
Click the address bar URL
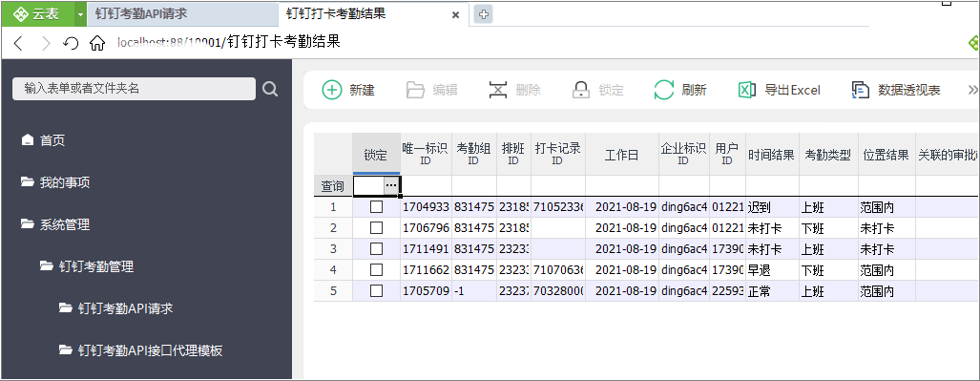tap(229, 43)
